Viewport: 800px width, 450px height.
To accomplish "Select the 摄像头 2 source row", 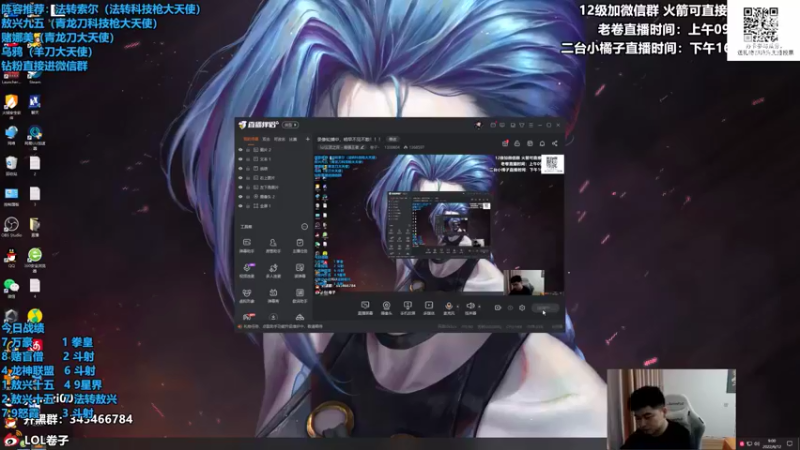I will pyautogui.click(x=274, y=196).
